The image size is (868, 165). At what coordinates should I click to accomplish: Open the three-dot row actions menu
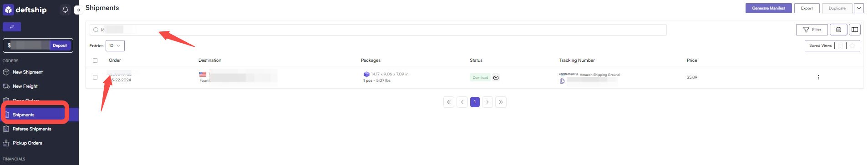[x=818, y=77]
